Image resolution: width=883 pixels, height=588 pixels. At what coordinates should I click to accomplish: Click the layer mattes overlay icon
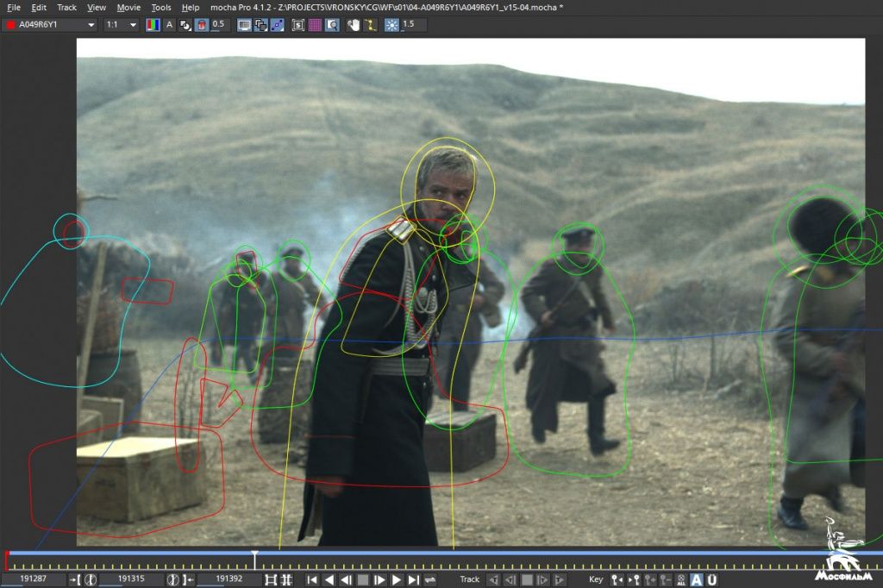(x=185, y=25)
